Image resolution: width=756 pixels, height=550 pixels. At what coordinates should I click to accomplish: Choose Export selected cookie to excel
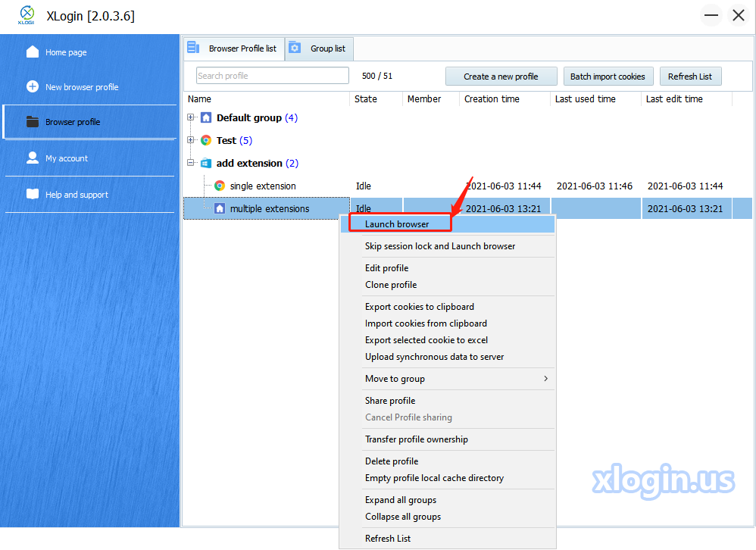click(448, 340)
